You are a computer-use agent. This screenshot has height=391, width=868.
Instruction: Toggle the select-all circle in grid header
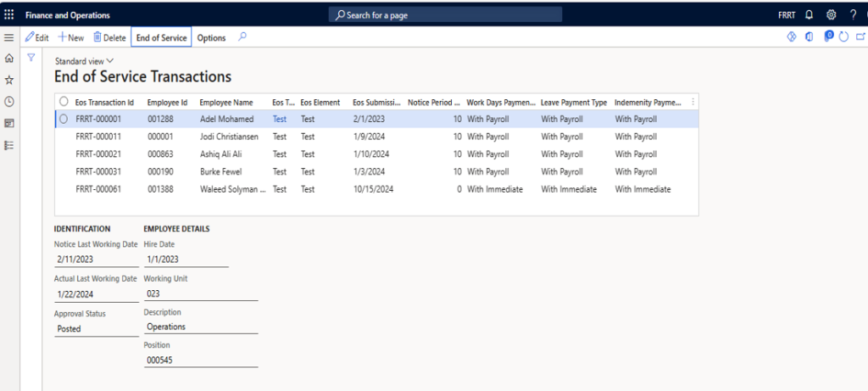[64, 102]
